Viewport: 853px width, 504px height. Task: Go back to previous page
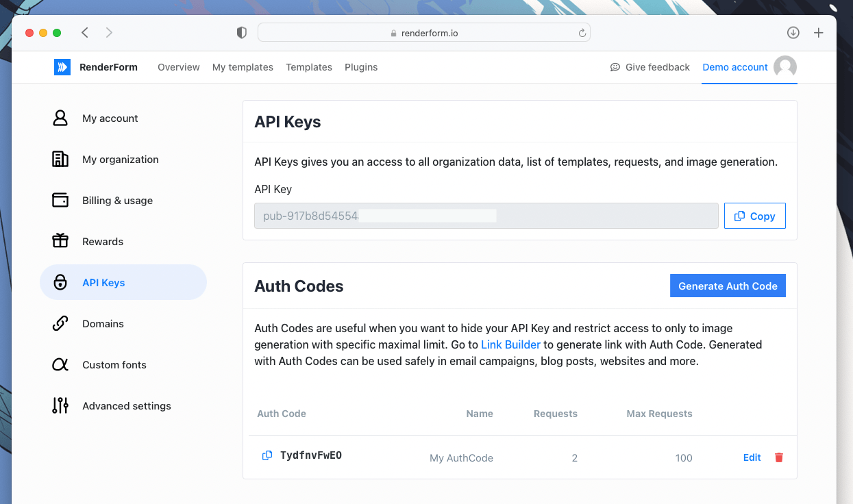[85, 33]
